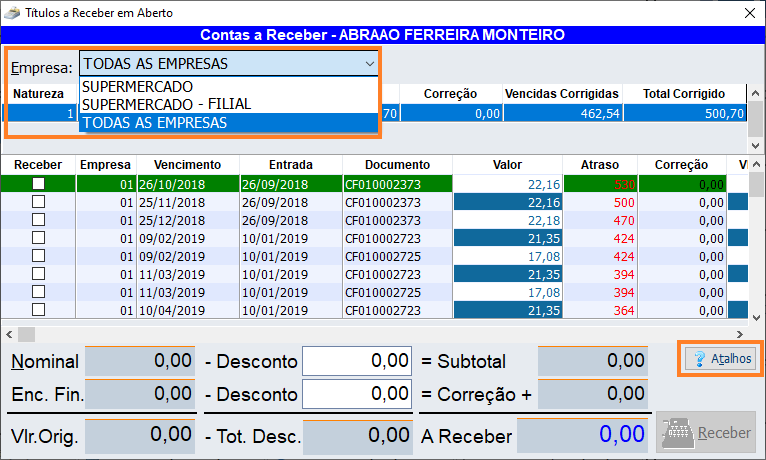Click the Atalhos help icon button
The image size is (766, 460).
719,359
